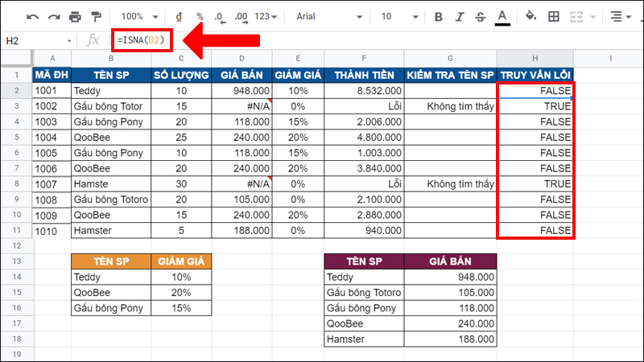
Task: Open the 100% zoom dropdown
Action: 138,16
